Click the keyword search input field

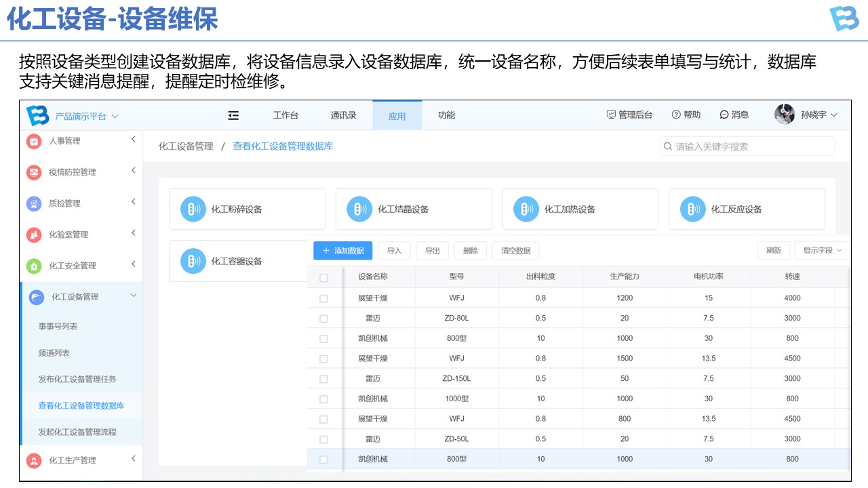point(753,146)
